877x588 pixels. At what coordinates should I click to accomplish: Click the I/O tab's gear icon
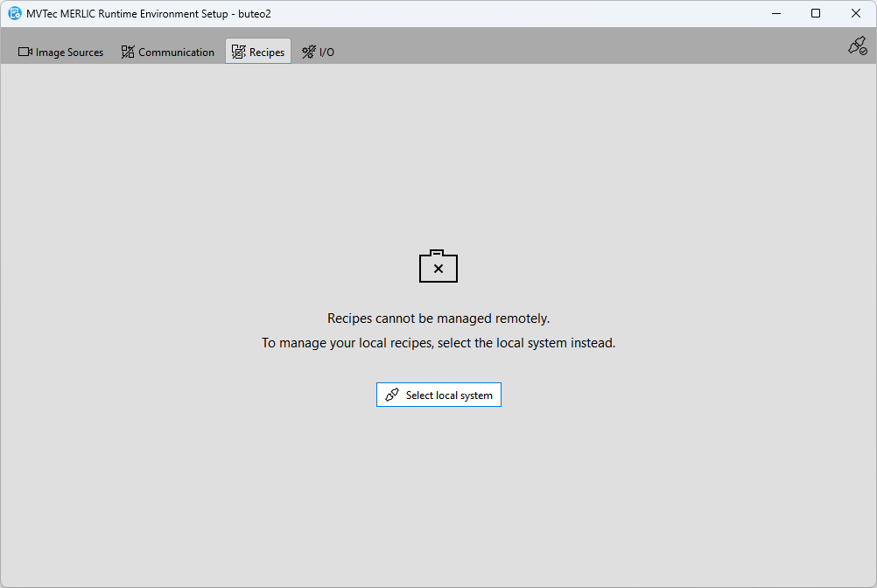309,52
